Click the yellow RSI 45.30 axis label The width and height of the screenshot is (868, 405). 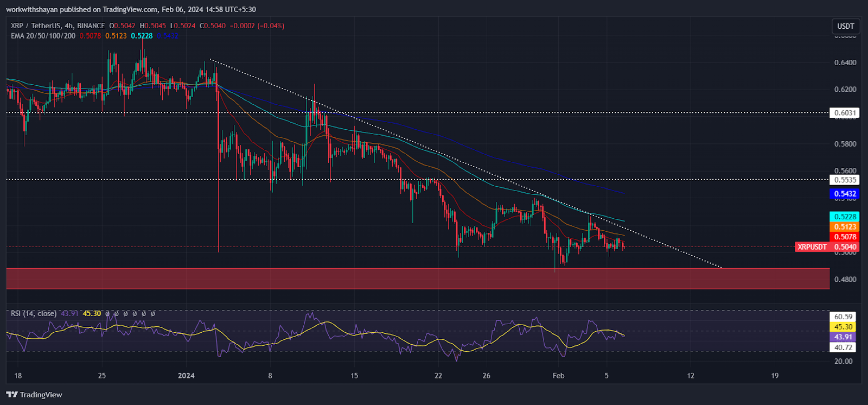[844, 327]
